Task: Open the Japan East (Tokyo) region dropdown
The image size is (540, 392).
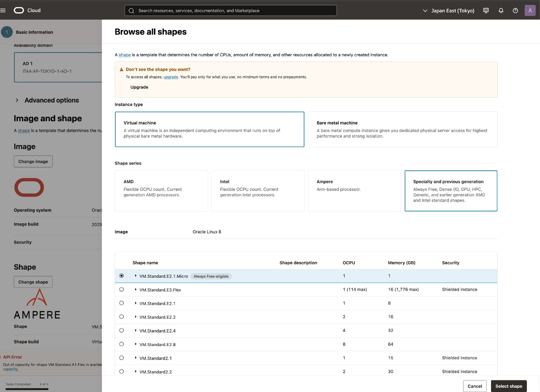Action: [449, 11]
